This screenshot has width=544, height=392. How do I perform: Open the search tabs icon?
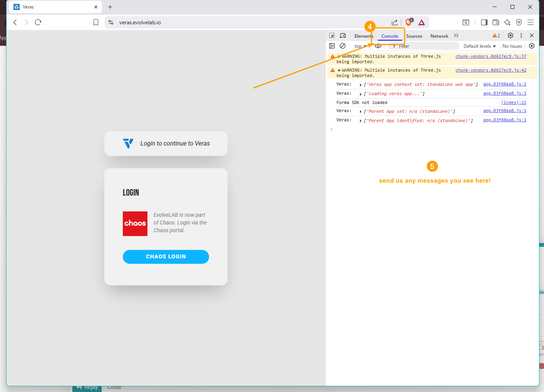click(466, 22)
